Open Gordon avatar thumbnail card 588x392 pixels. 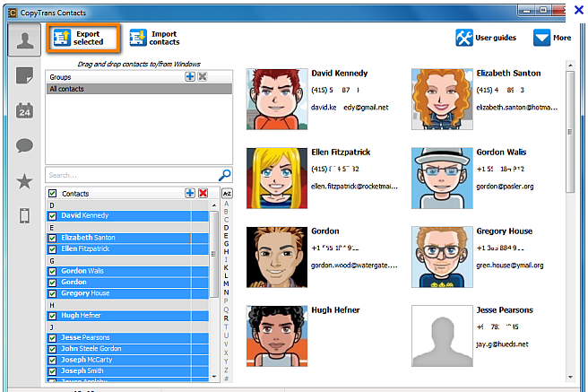(277, 257)
